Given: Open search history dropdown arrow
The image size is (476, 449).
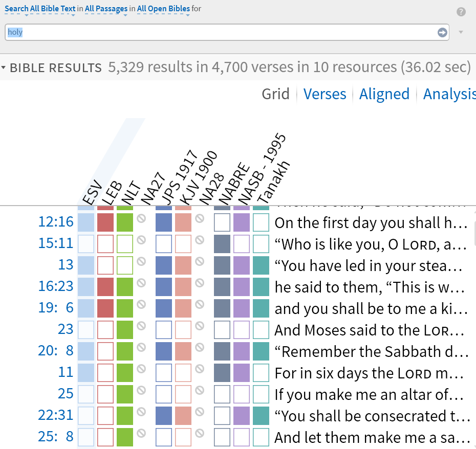Looking at the screenshot, I should 461,32.
